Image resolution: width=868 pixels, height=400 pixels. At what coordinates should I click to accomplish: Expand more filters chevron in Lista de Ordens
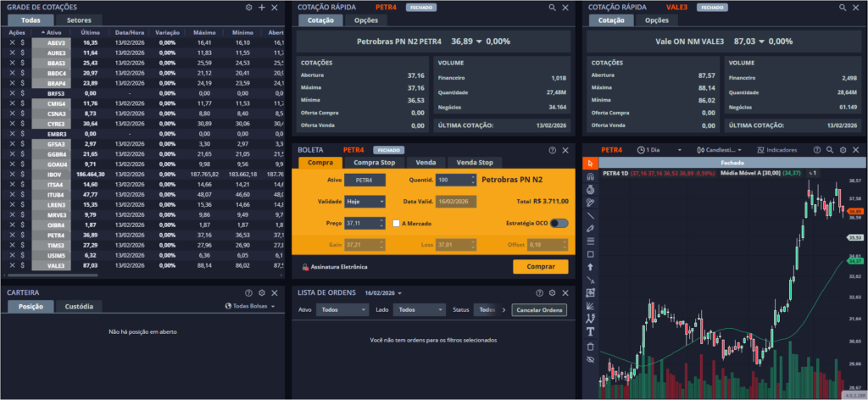[504, 310]
